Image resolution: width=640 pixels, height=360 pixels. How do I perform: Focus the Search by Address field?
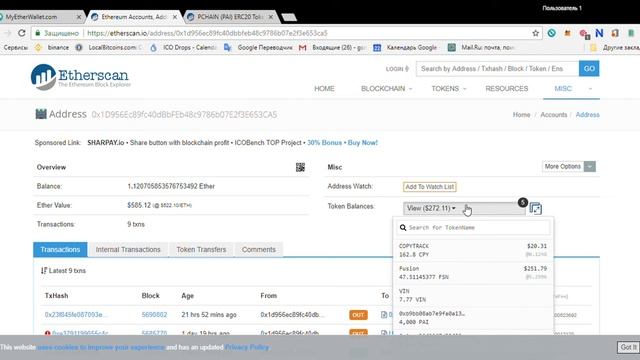coord(497,69)
